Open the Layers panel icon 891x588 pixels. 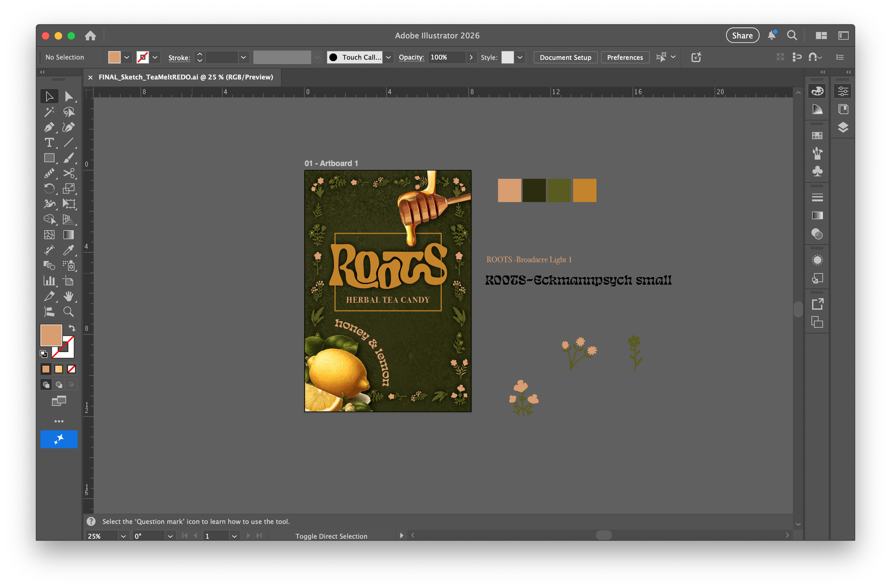(x=843, y=128)
